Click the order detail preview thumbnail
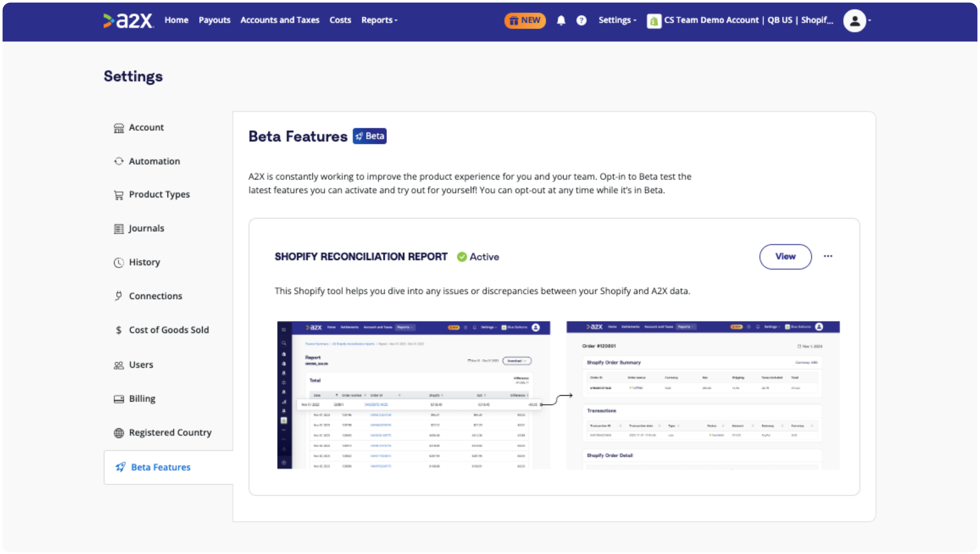 tap(703, 395)
